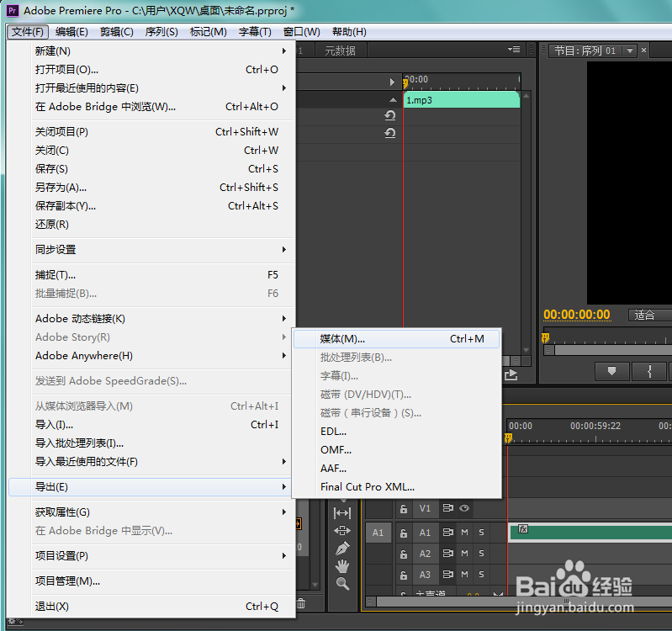Click the second reset effect arrow icon
The width and height of the screenshot is (672, 631).
pyautogui.click(x=390, y=133)
